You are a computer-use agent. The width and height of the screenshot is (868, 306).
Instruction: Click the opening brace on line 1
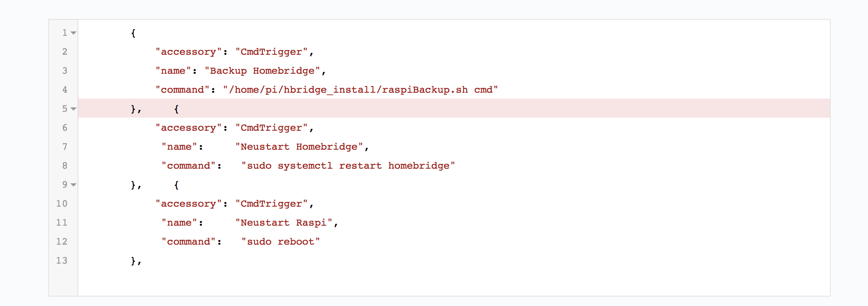[x=133, y=33]
